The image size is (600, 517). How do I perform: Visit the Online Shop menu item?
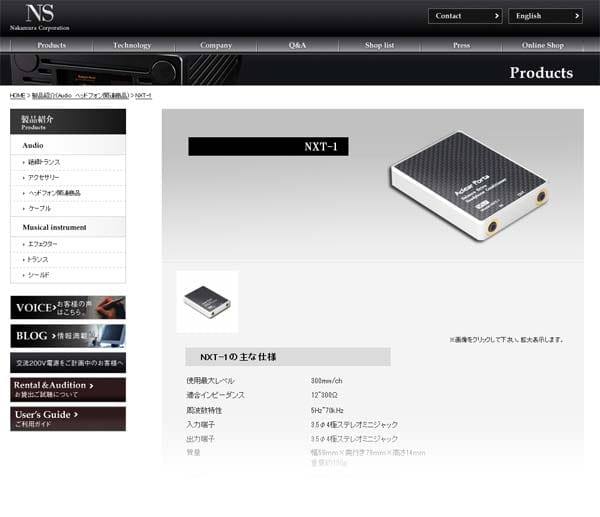point(543,45)
